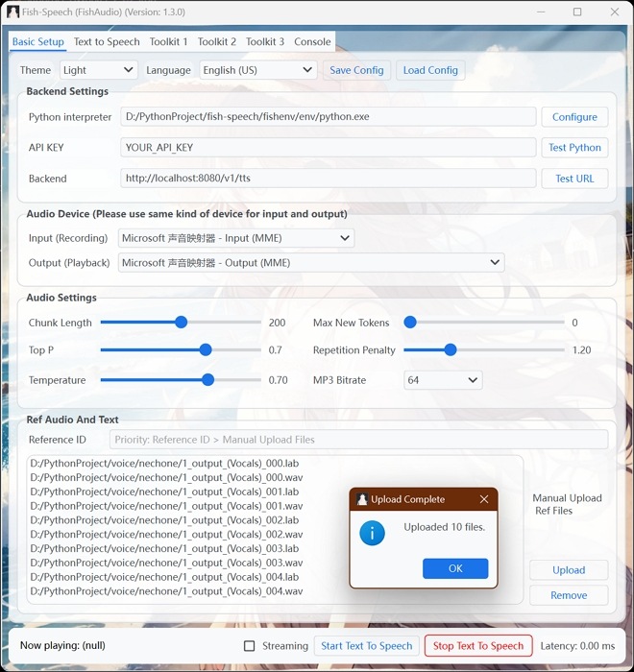Image resolution: width=634 pixels, height=672 pixels.
Task: Expand the Language dropdown English (US)
Action: [257, 70]
